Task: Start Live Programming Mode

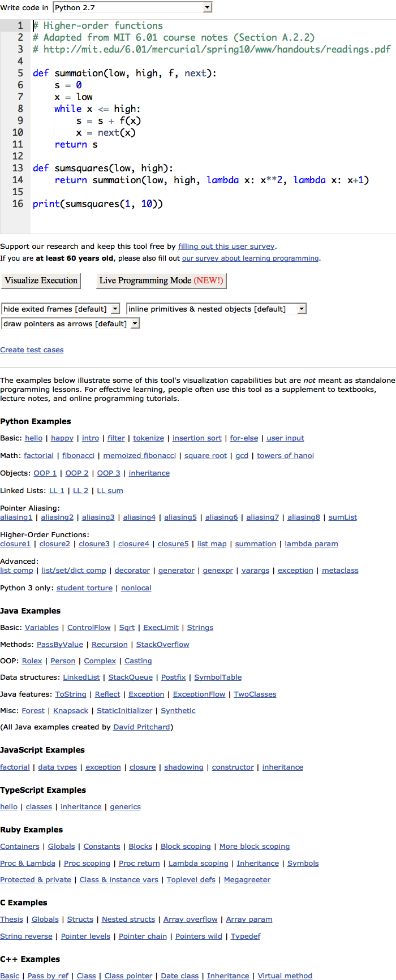Action: click(161, 280)
